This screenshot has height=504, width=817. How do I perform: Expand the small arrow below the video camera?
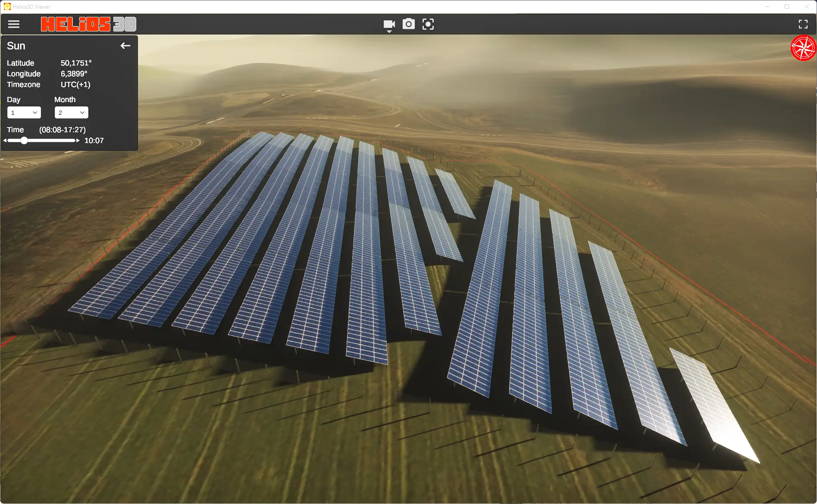[x=389, y=32]
